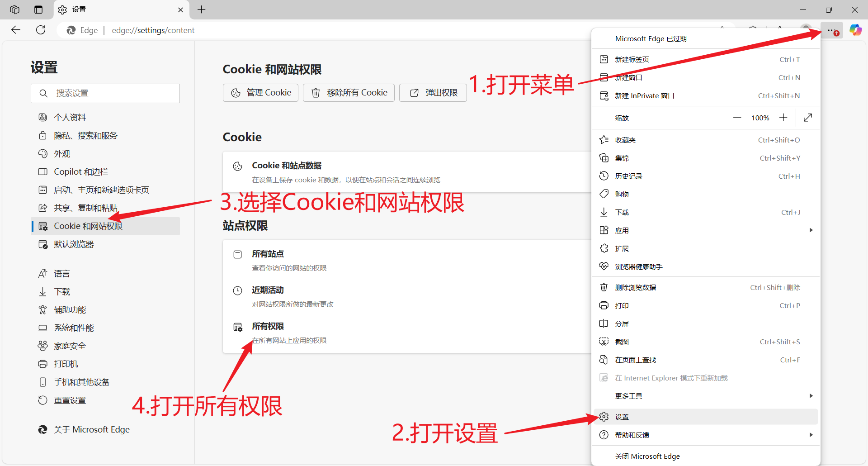Click the 移除所有 Cookie button
Screen dimensions: 868x466
point(349,92)
